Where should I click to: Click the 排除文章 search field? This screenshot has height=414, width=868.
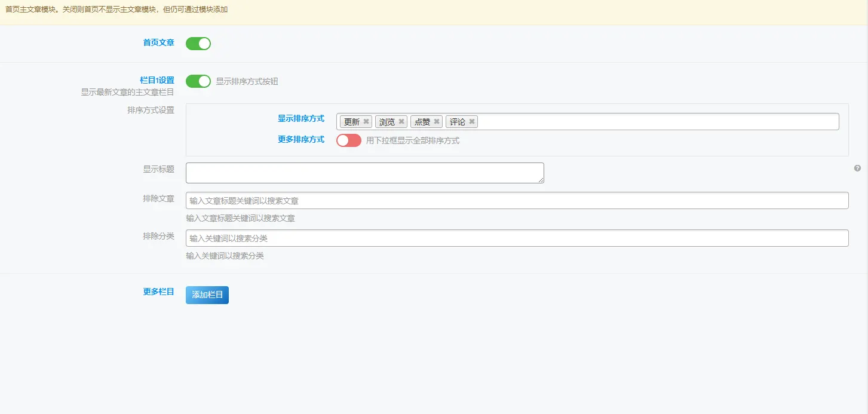[x=517, y=201]
